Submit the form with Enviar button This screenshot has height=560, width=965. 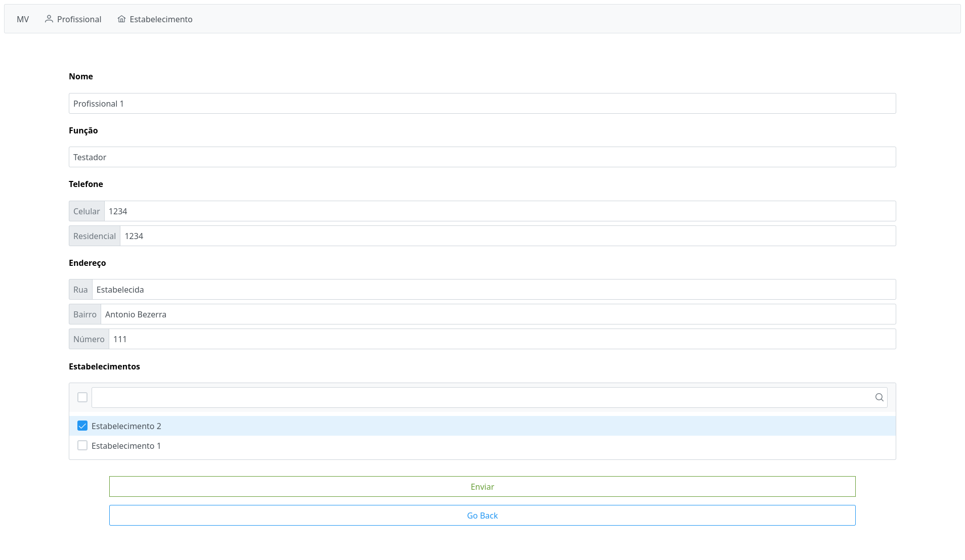[482, 486]
